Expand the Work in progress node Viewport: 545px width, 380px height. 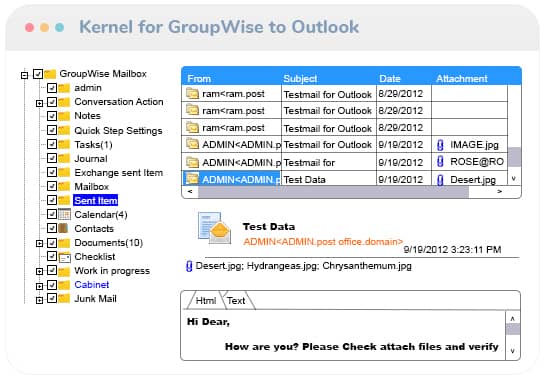coord(39,272)
